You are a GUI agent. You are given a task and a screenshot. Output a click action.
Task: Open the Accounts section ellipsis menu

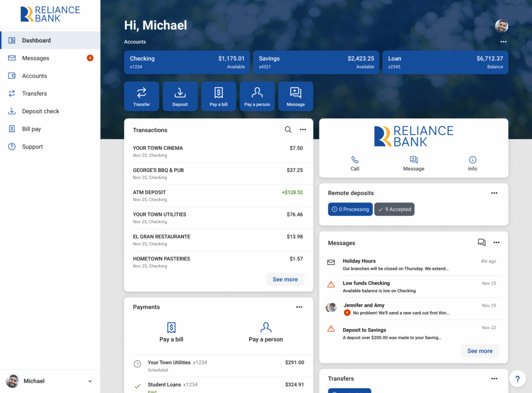point(503,42)
